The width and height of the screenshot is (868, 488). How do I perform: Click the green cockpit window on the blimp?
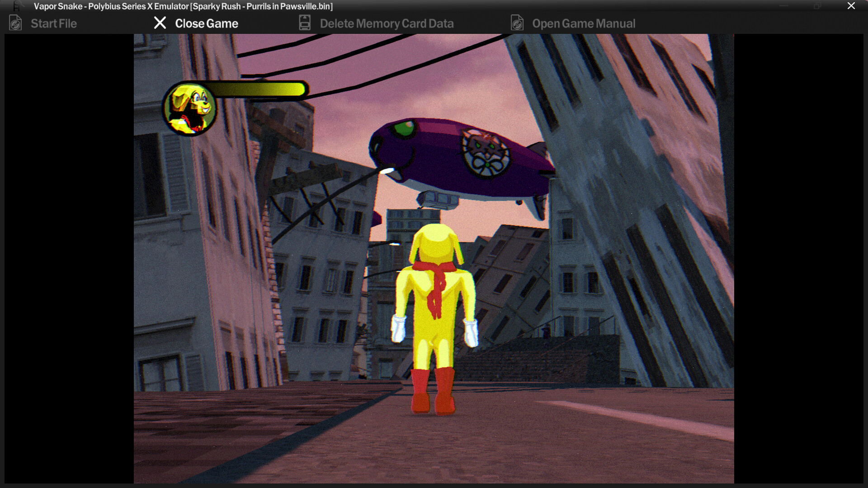(404, 128)
